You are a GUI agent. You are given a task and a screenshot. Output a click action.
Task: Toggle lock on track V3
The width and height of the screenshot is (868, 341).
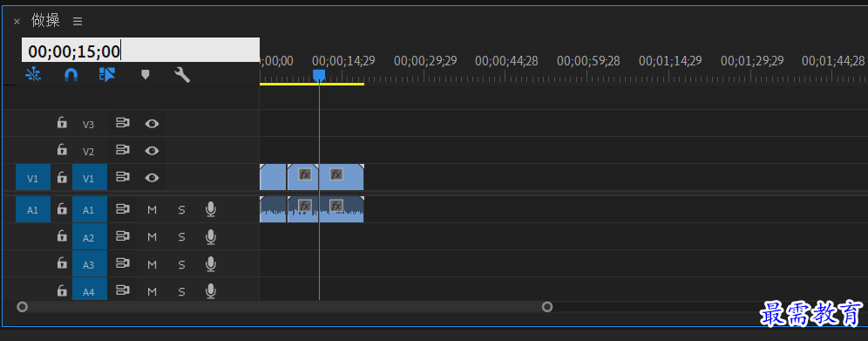(62, 123)
